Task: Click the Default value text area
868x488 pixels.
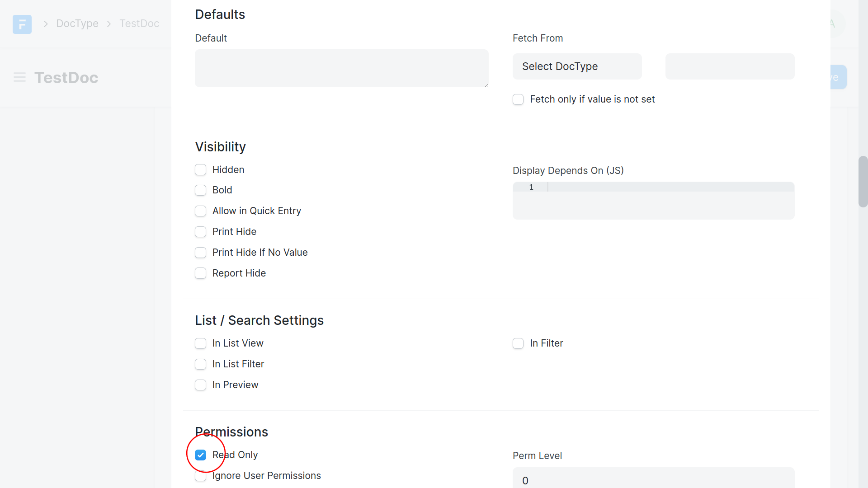Action: pos(341,68)
